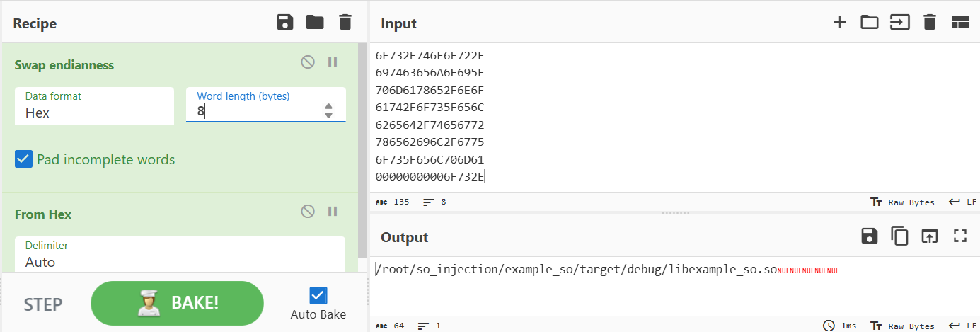Click input character count 135
Screen dimensions: 980x332
click(x=393, y=202)
